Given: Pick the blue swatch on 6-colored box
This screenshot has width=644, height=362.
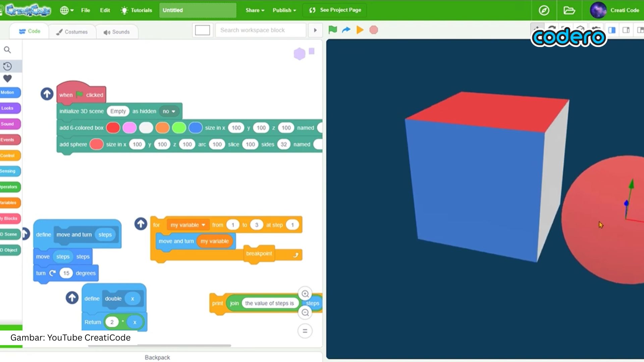Looking at the screenshot, I should click(195, 128).
